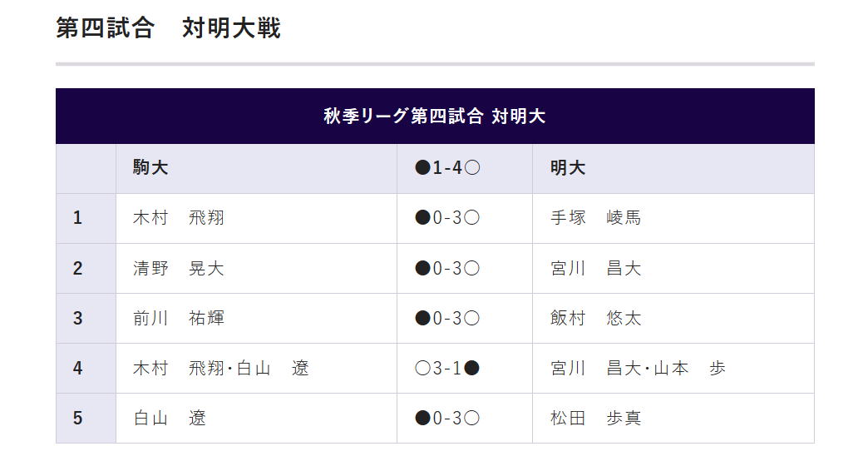Click the 秋季リーグ第四試合 対明大 table header

point(434,116)
